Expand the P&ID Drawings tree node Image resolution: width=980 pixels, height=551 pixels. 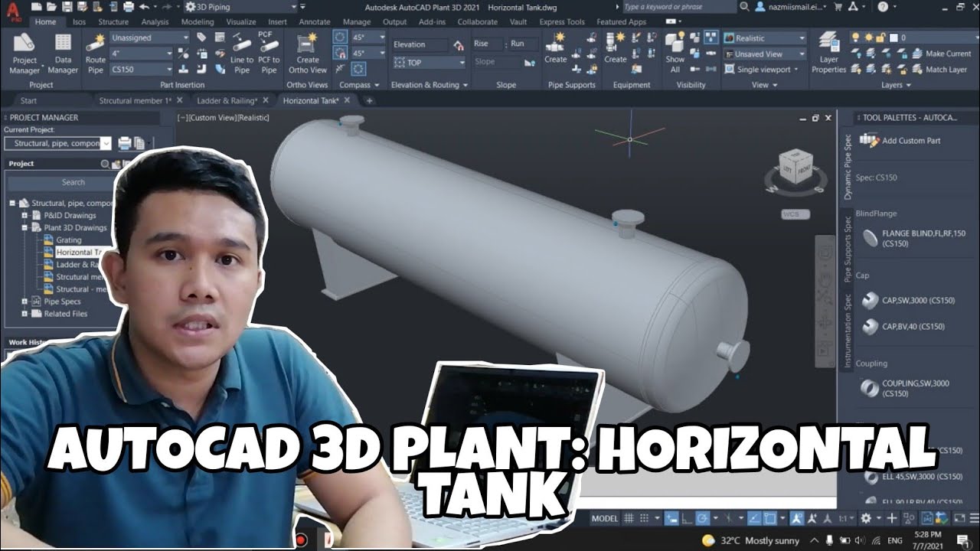(25, 216)
